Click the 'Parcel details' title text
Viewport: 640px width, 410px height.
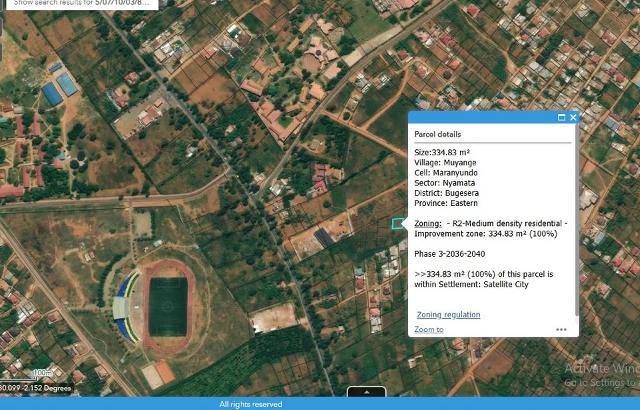point(438,134)
